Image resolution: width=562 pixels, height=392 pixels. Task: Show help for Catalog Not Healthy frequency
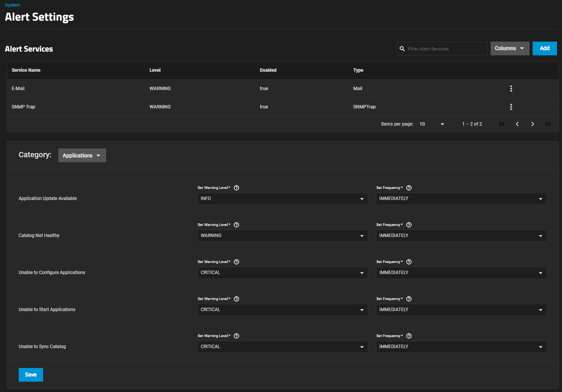(409, 225)
